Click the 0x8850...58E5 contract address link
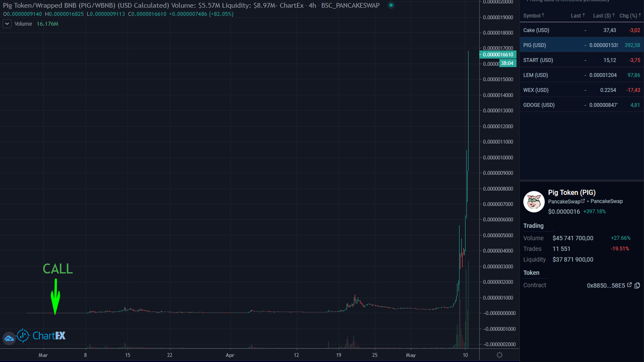644x362 pixels. pyautogui.click(x=606, y=285)
